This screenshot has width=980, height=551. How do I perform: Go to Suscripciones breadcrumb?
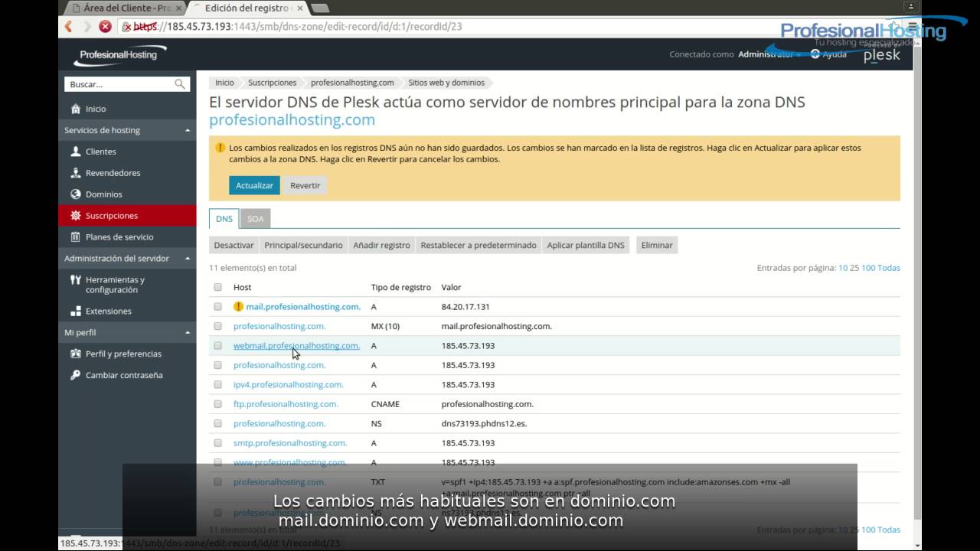(x=272, y=83)
